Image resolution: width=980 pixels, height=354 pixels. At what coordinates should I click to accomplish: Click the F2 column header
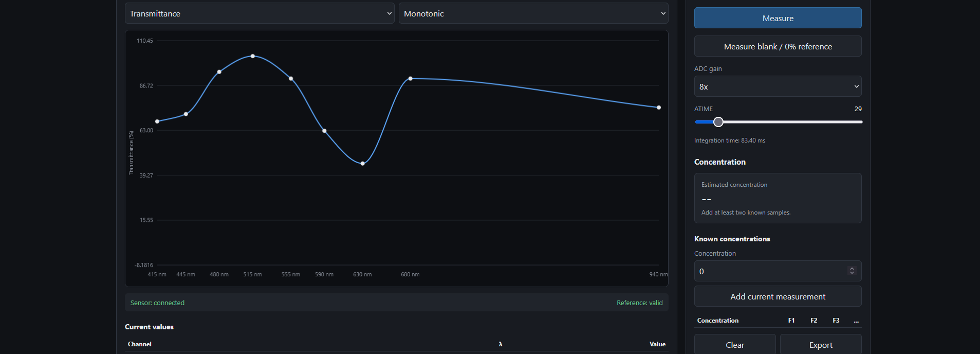tap(814, 321)
